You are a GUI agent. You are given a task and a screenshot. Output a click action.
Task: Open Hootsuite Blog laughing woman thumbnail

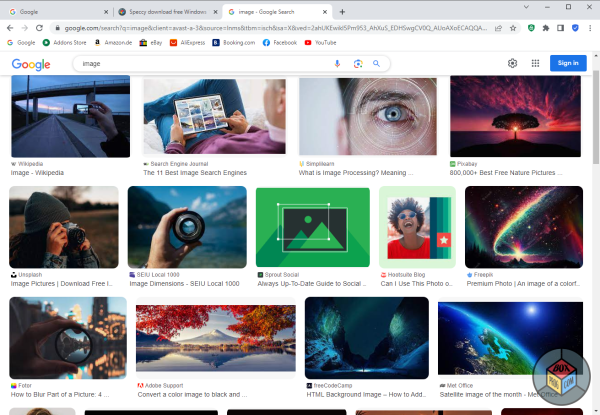[x=417, y=227]
